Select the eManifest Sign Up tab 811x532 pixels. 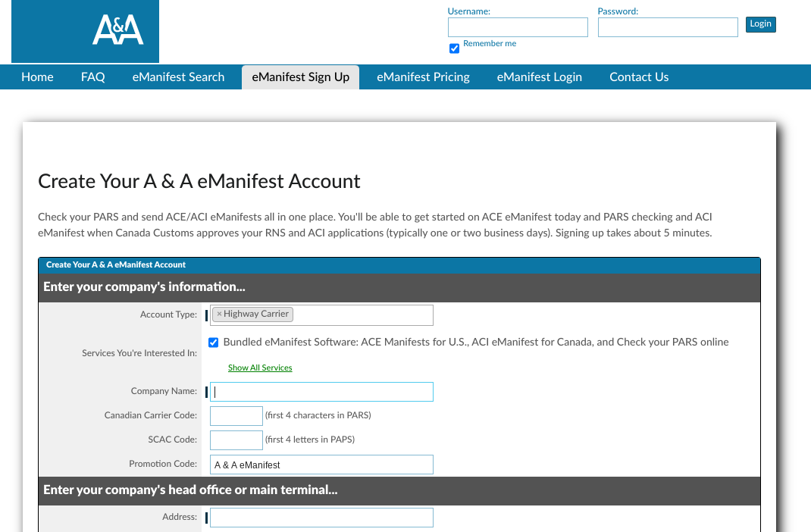pyautogui.click(x=300, y=77)
